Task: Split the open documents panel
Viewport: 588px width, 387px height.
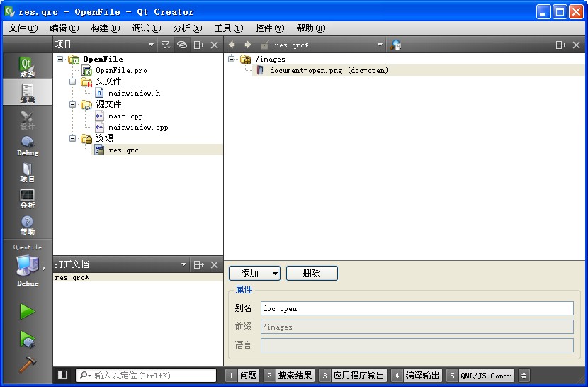Action: [199, 264]
